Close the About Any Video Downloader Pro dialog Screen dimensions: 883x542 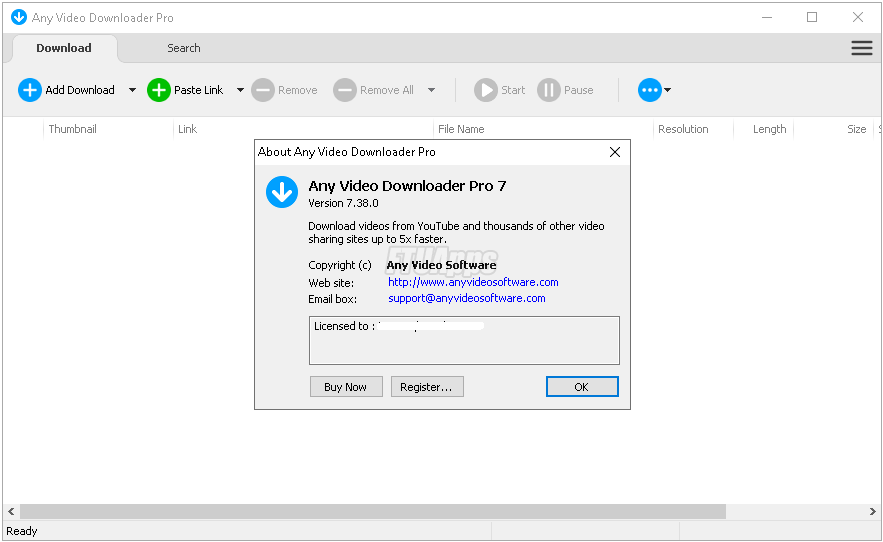(615, 152)
